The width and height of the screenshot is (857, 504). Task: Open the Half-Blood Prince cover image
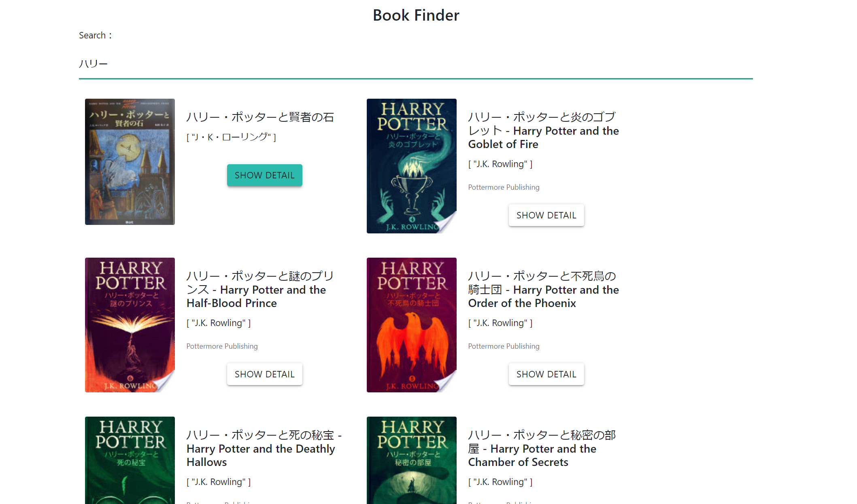130,325
